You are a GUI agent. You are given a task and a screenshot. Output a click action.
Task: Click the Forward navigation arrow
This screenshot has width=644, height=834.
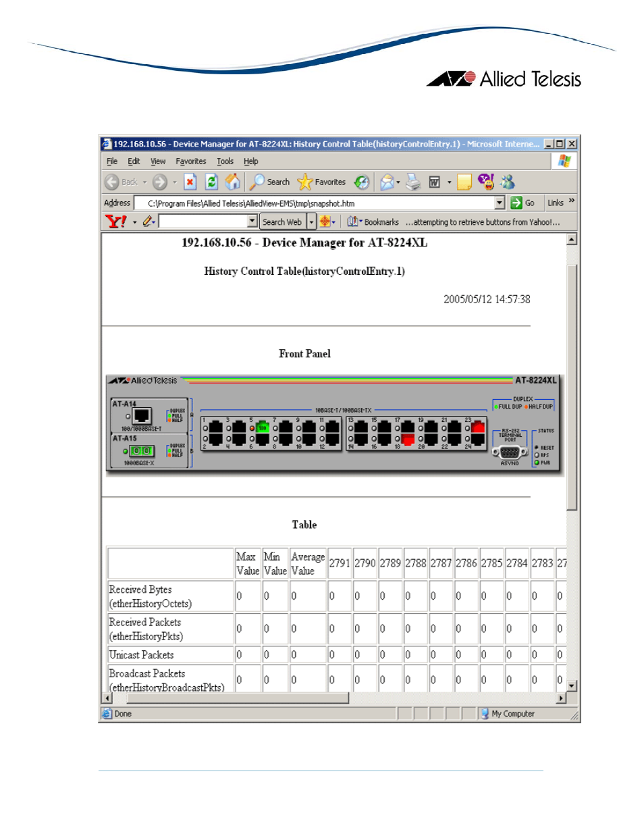159,182
